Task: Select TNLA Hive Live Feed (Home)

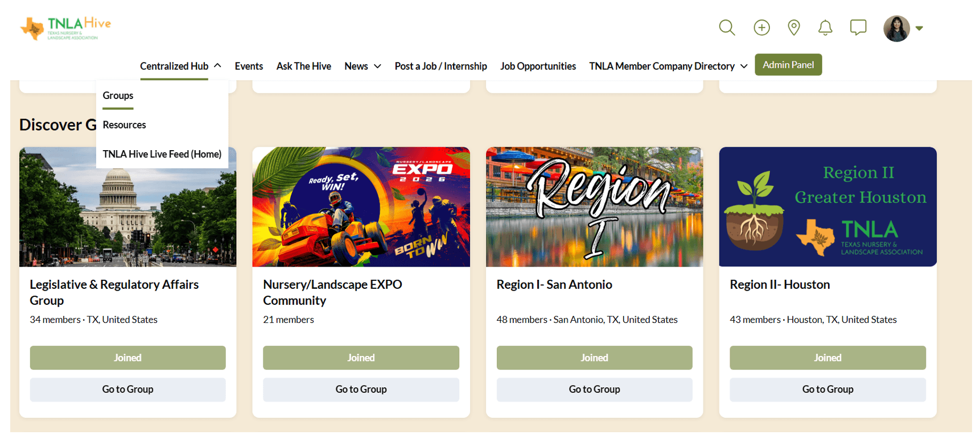Action: pyautogui.click(x=162, y=154)
